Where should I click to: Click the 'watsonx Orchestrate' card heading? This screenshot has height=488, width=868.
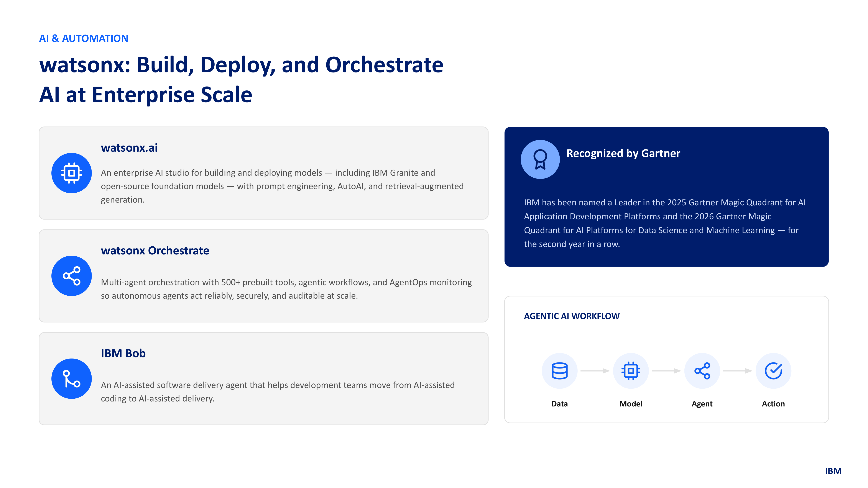pos(155,251)
